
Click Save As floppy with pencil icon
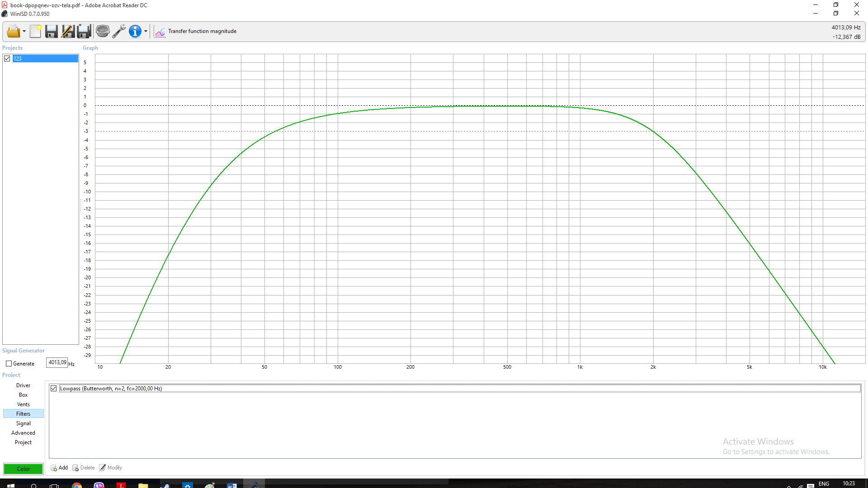(x=68, y=31)
